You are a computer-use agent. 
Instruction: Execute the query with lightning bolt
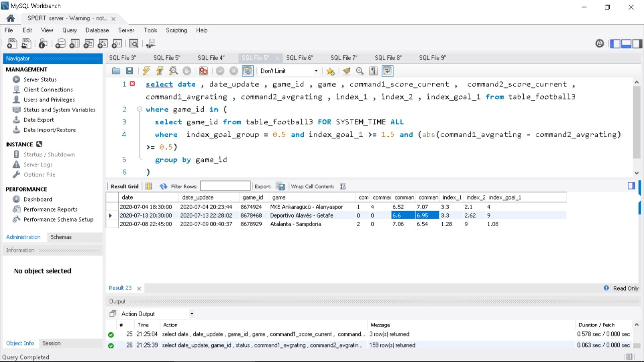[146, 71]
